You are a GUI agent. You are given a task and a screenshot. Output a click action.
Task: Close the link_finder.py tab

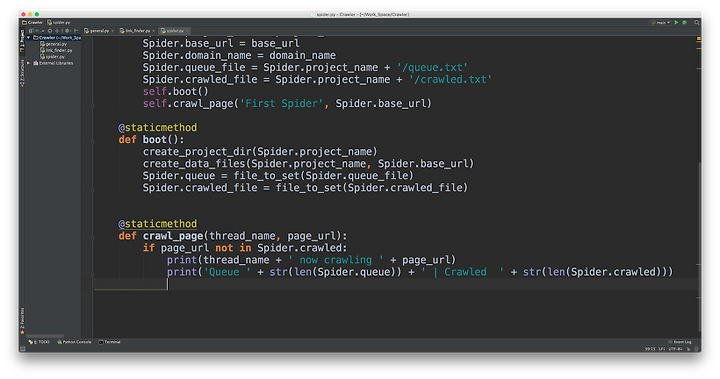(x=153, y=31)
